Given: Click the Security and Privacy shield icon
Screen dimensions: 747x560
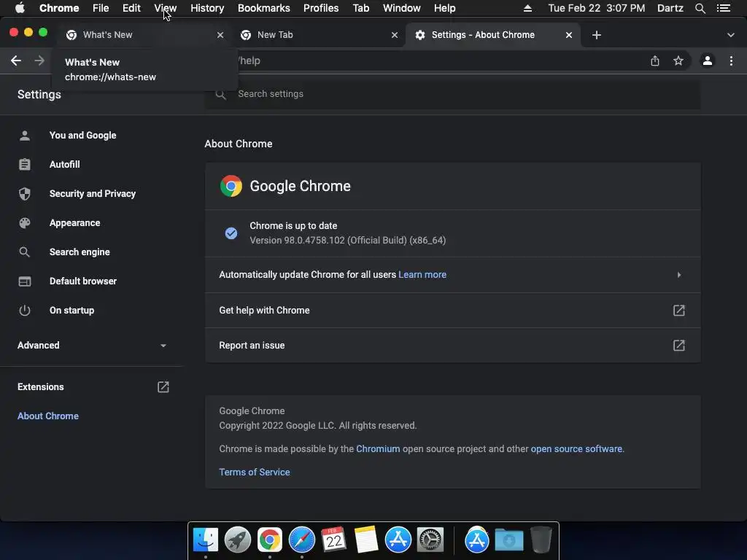Looking at the screenshot, I should 25,193.
